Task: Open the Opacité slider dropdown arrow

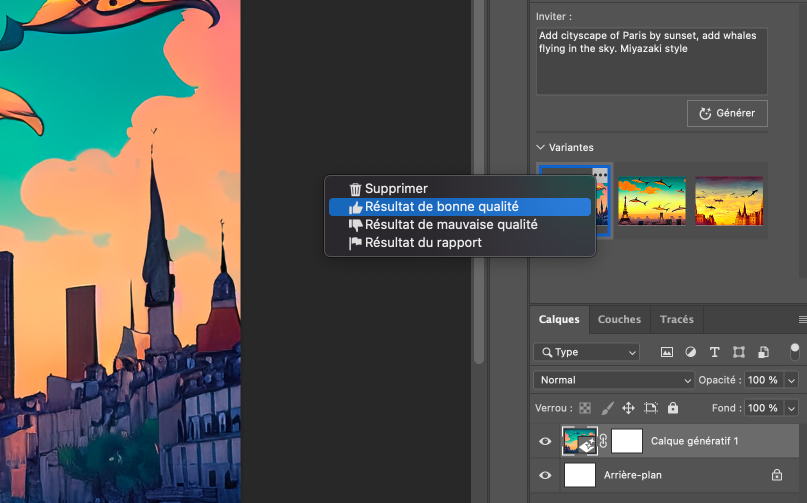Action: coord(791,380)
